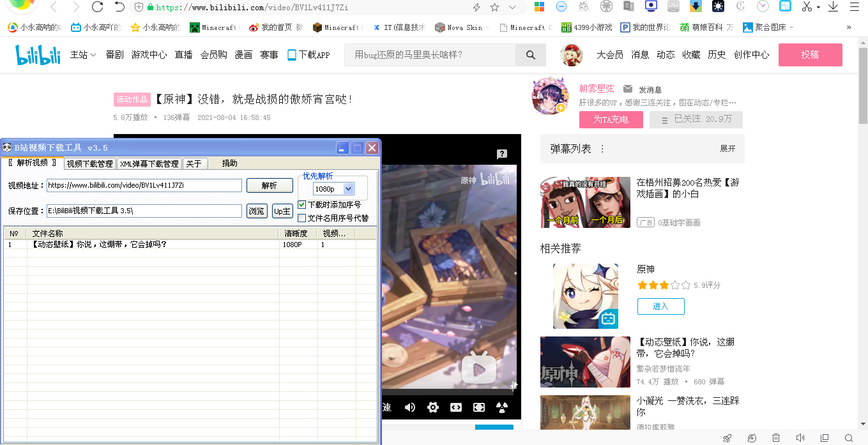Click the 文件名称 column header
The width and height of the screenshot is (868, 445).
coord(153,234)
